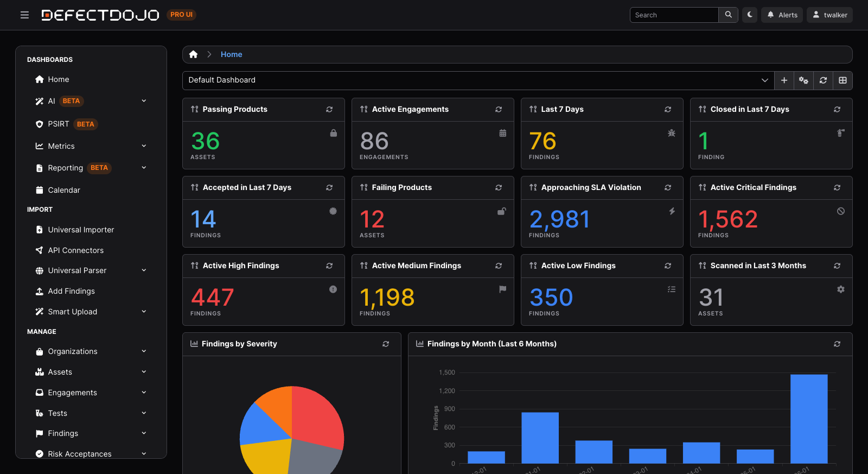Open the Universal Importer

coord(91,230)
